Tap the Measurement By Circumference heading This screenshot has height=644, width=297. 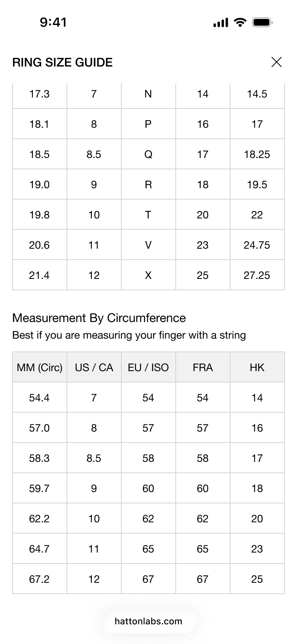coord(99,318)
